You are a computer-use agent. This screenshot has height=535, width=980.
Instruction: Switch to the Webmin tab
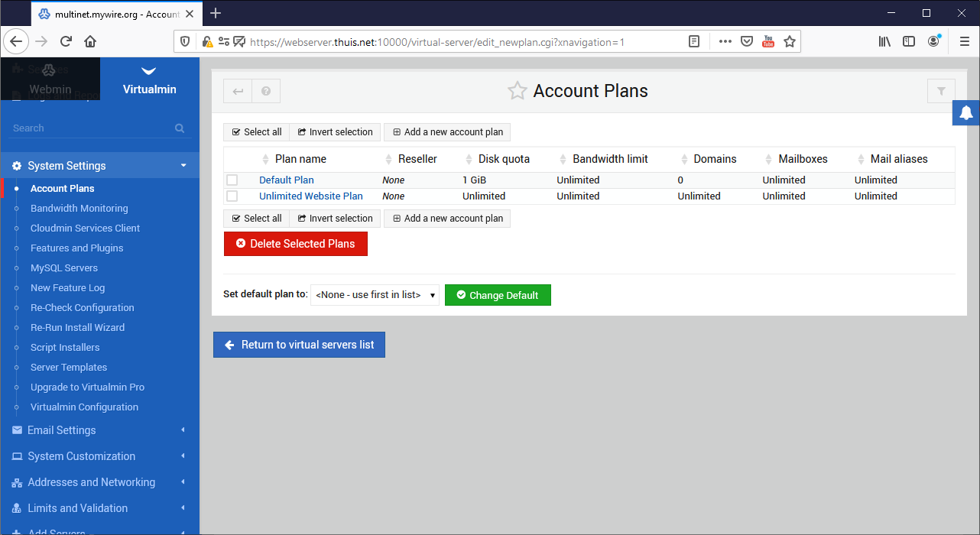50,80
